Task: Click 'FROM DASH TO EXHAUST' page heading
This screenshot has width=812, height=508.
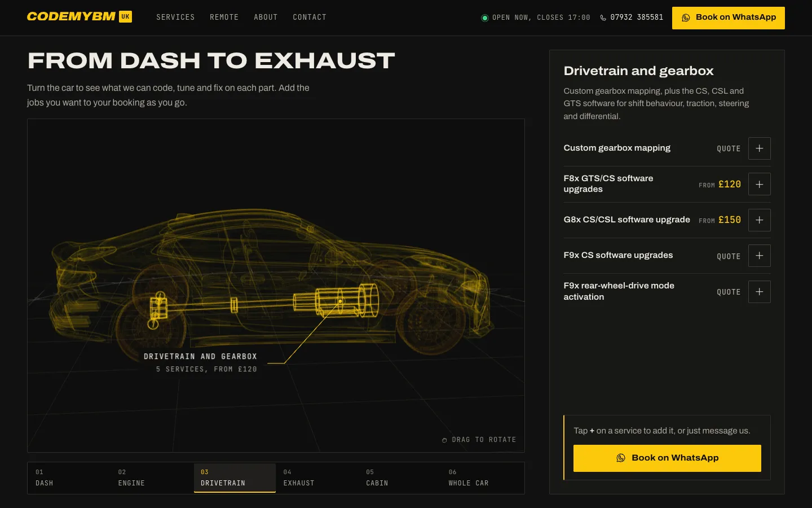Action: 211,61
